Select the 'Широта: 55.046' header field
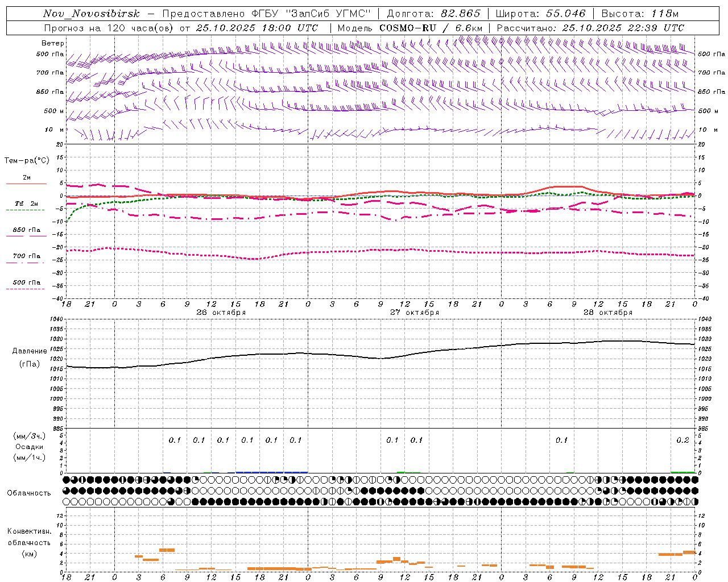The height and width of the screenshot is (582, 728). (541, 14)
